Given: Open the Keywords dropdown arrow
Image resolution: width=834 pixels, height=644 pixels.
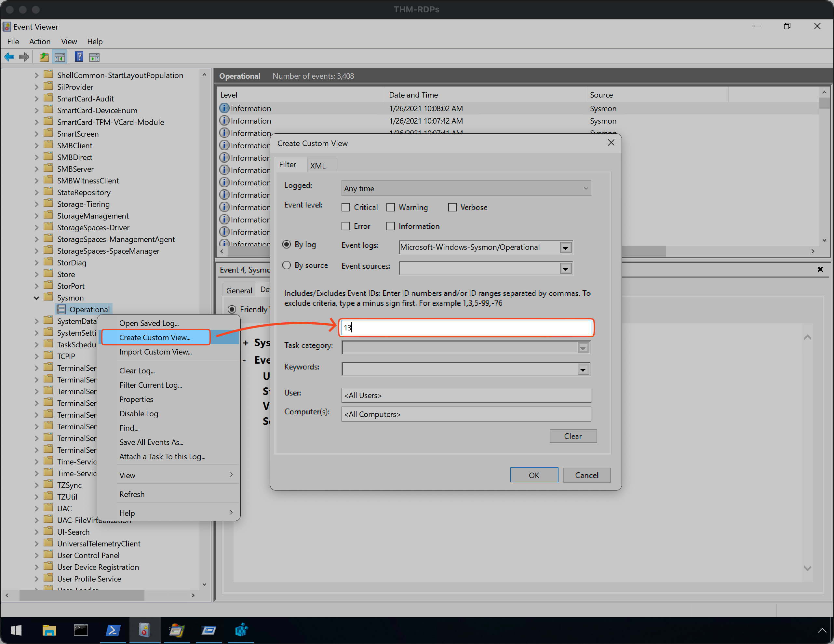Looking at the screenshot, I should [x=583, y=369].
